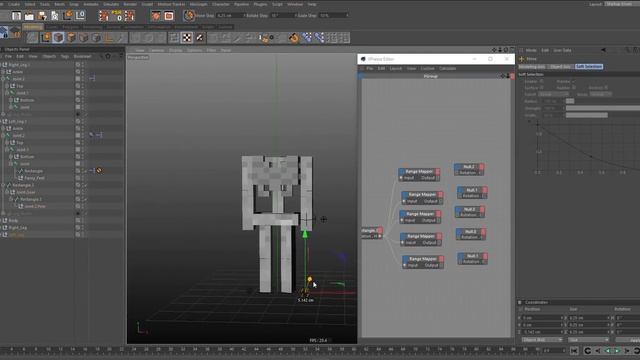Viewport: 640px width, 360px height.
Task: Toggle the PSR 0 reset icon
Action: (x=117, y=16)
